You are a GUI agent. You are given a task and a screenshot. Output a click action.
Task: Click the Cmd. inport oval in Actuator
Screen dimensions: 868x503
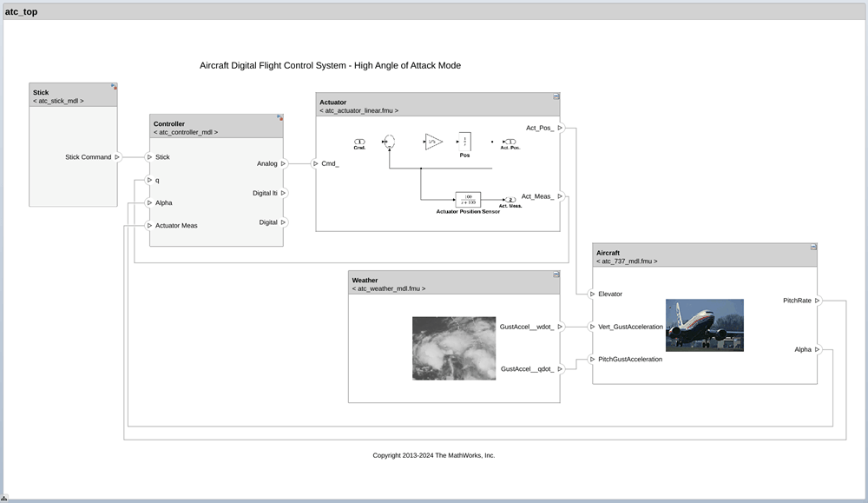pyautogui.click(x=359, y=142)
